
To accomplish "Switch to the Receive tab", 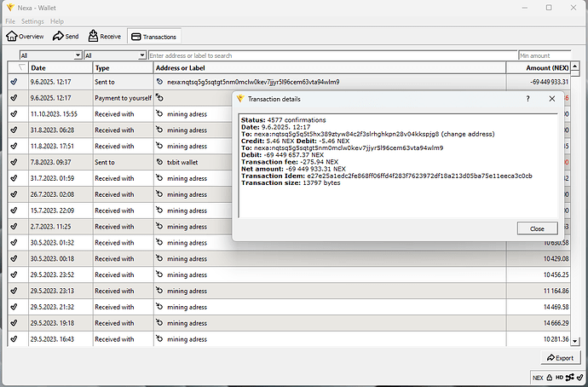I will pos(105,37).
